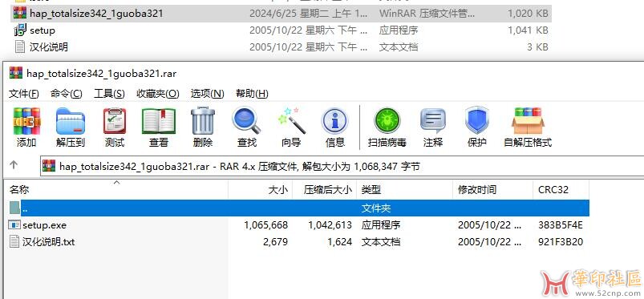Viewport: 644px width, 299px height.
Task: Click the 保护 (Protect) shield icon
Action: [477, 120]
